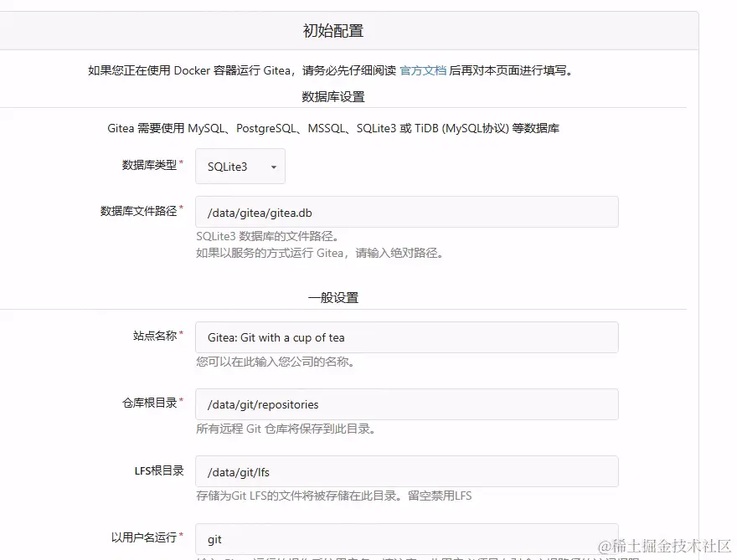Select the hint 您可以在此输入您公司的名称

275,362
